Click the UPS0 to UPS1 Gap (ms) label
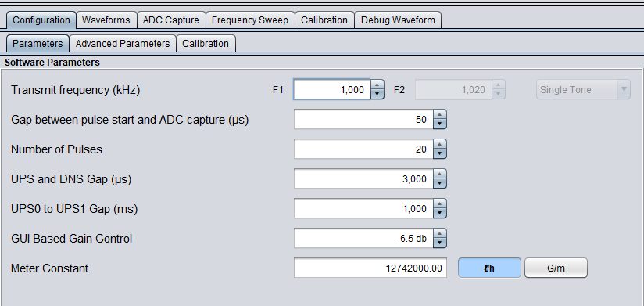The image size is (644, 306). 74,209
